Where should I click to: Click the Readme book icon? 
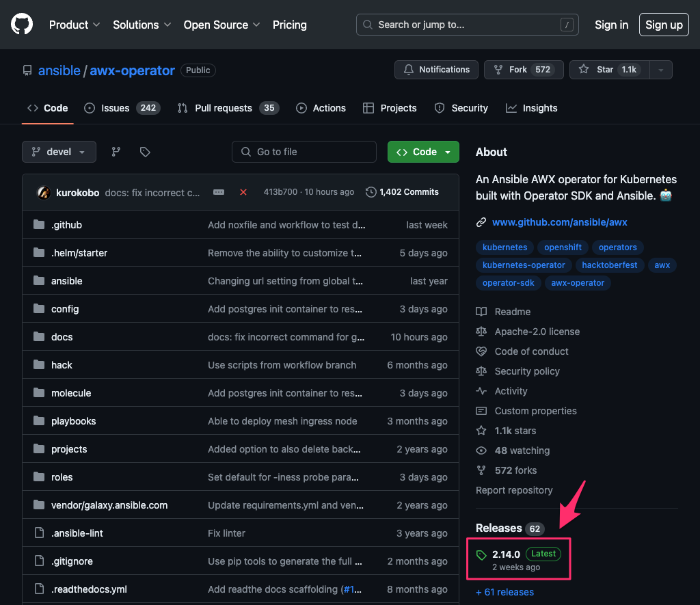481,312
